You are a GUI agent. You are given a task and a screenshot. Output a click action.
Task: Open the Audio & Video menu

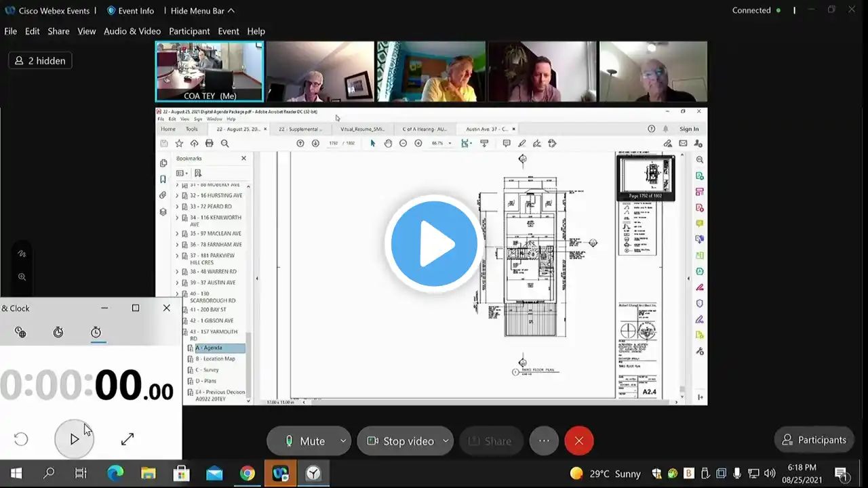click(x=132, y=31)
